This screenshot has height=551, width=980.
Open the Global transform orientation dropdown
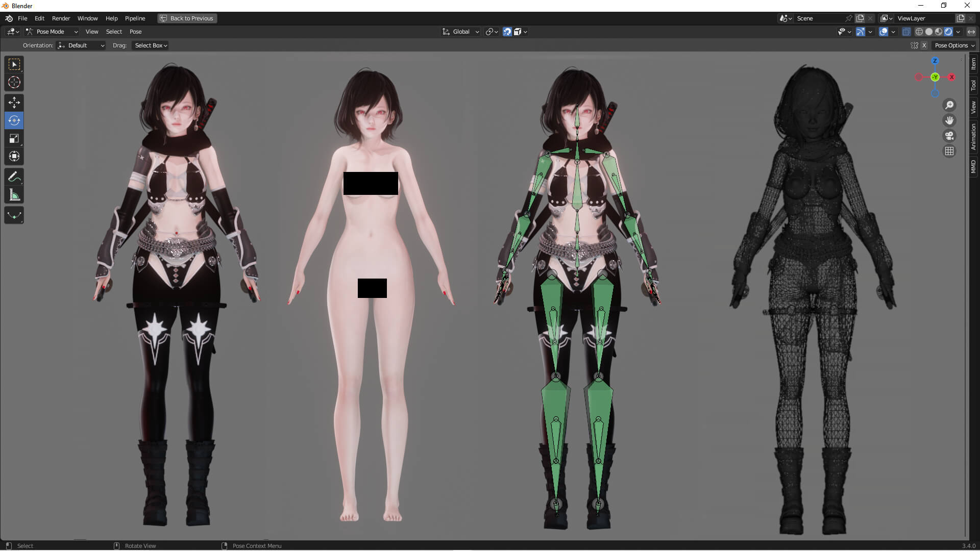point(461,32)
